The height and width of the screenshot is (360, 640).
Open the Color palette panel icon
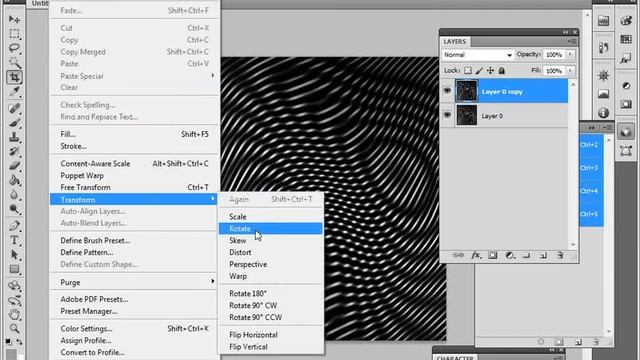(626, 21)
